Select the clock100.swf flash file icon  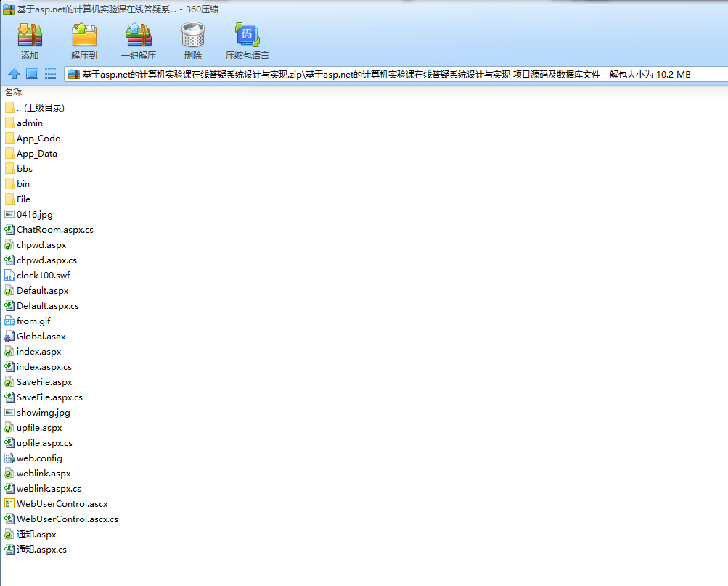[x=9, y=275]
